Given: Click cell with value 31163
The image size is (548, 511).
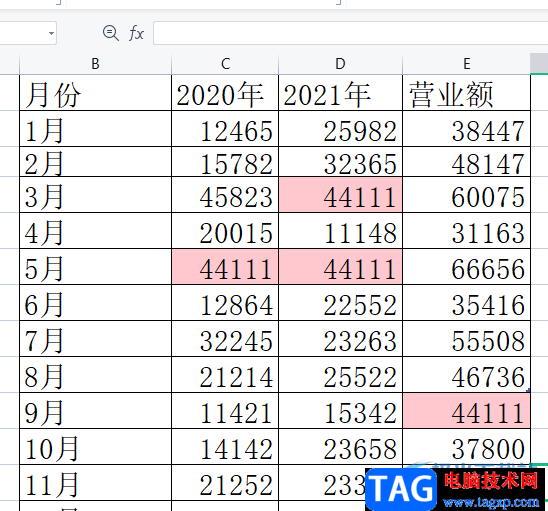Looking at the screenshot, I should (x=467, y=231).
